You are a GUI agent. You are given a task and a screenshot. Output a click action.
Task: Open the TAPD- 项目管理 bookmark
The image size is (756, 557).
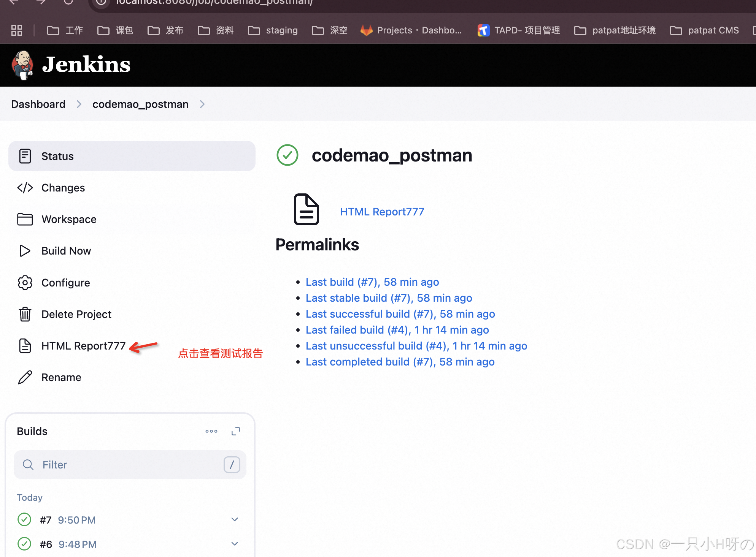519,30
